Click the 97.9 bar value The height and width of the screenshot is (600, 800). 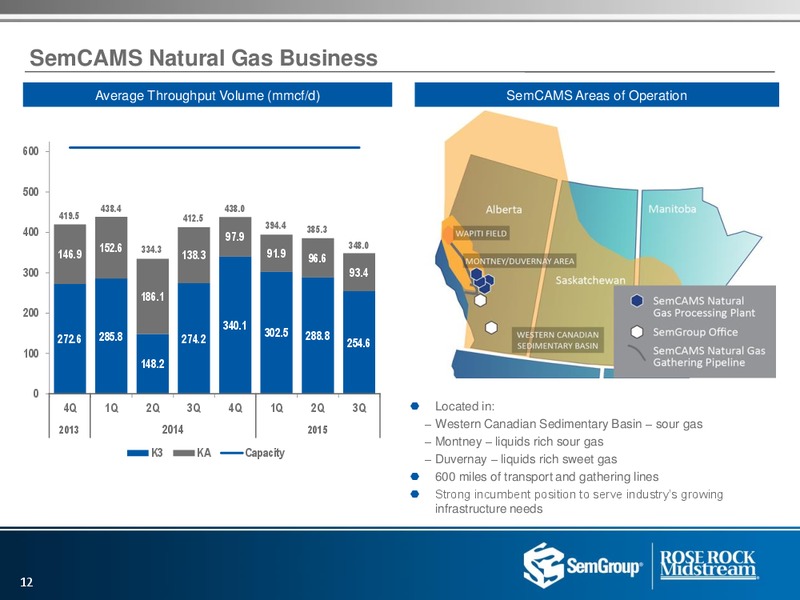(235, 237)
